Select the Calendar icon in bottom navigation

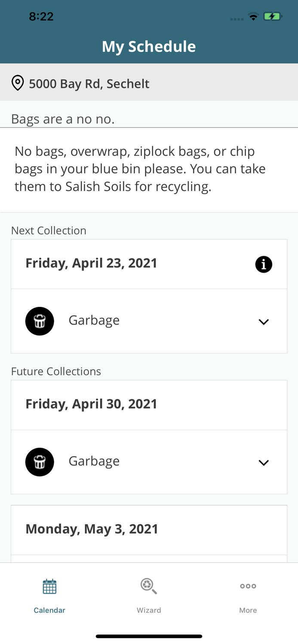click(x=49, y=586)
